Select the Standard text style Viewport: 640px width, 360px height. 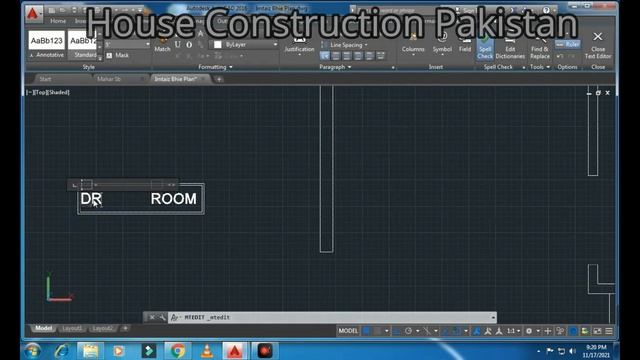pyautogui.click(x=83, y=45)
